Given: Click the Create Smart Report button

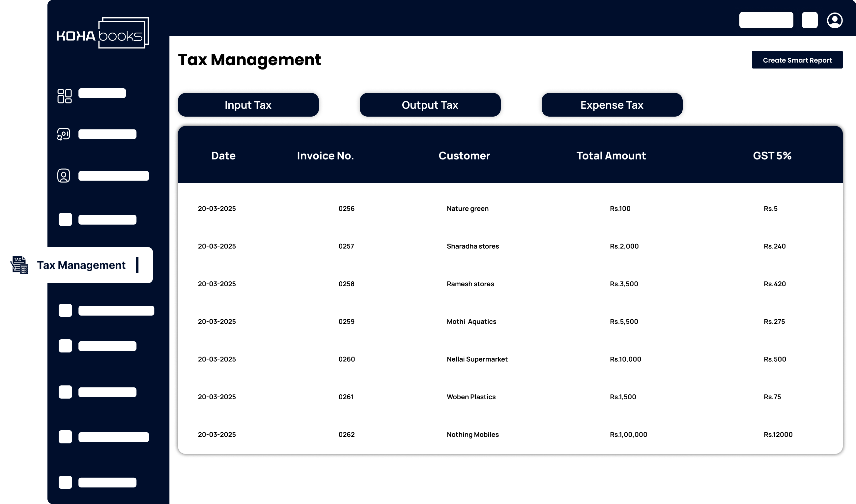Looking at the screenshot, I should point(797,60).
